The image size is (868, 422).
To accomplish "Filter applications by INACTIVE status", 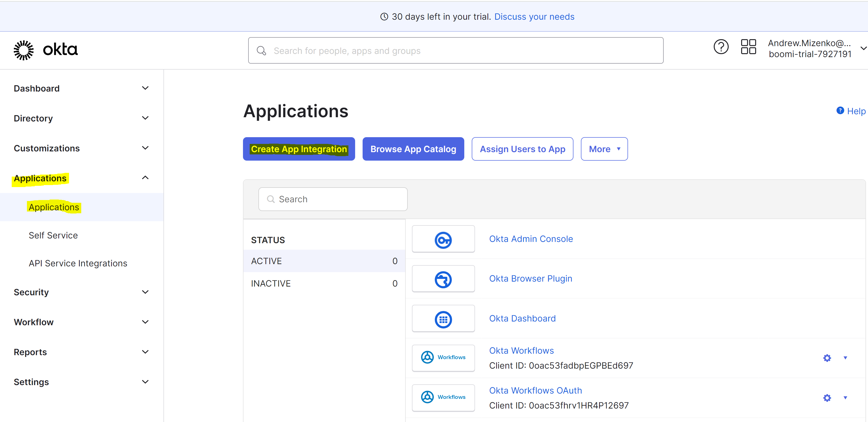I will click(271, 283).
